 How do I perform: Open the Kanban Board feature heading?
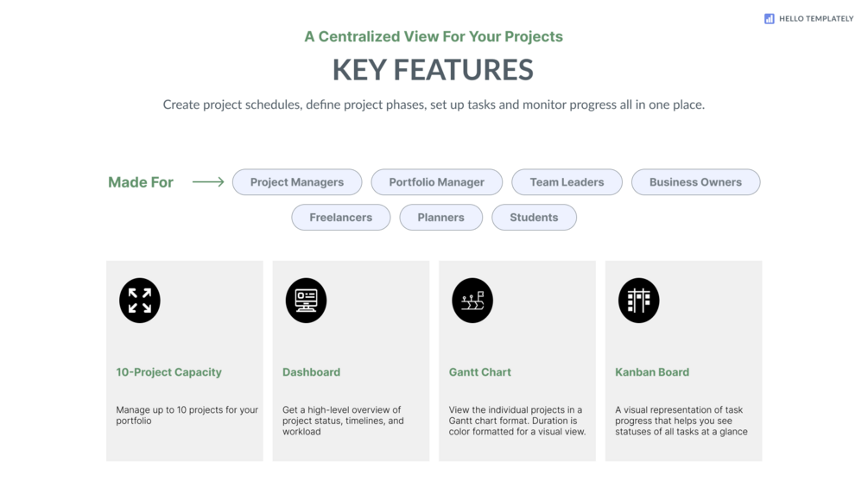coord(652,372)
